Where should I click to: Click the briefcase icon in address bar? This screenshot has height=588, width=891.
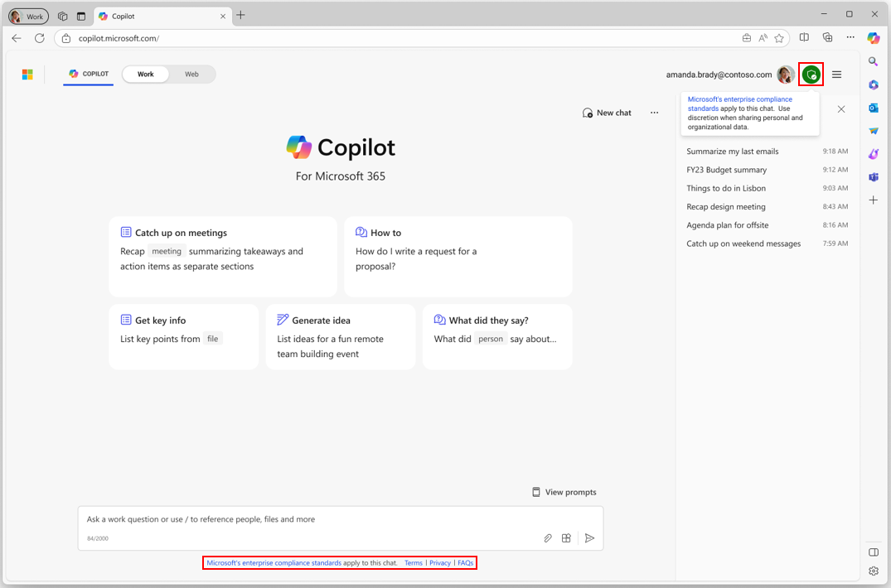pyautogui.click(x=747, y=38)
